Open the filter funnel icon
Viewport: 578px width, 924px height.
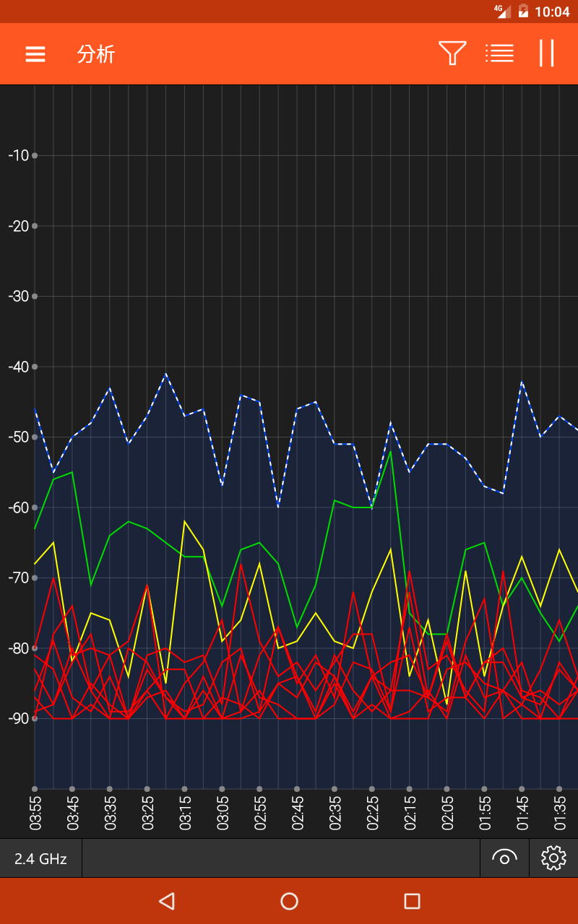[452, 53]
